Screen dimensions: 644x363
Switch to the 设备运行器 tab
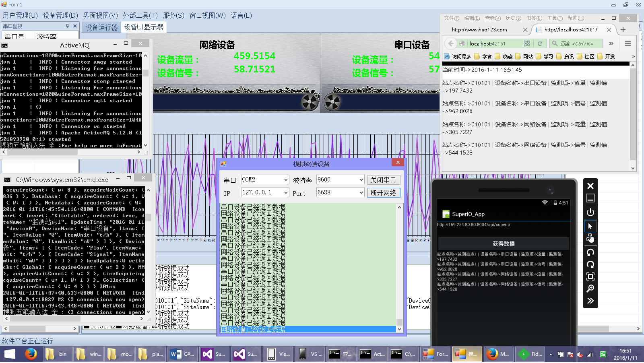click(101, 27)
